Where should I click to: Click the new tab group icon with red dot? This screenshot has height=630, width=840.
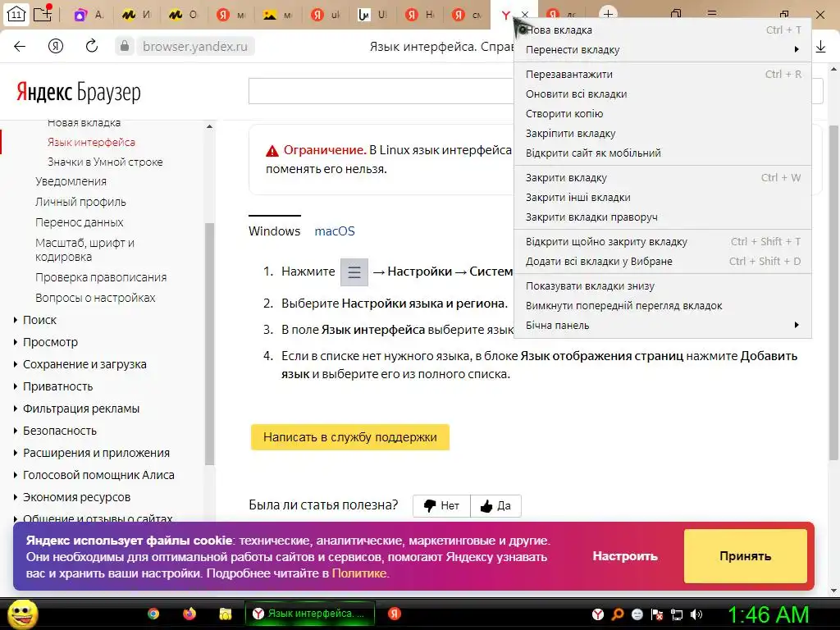click(x=43, y=13)
